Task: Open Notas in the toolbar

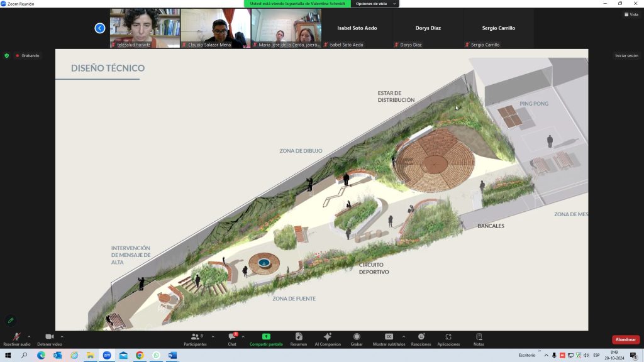Action: point(479,339)
